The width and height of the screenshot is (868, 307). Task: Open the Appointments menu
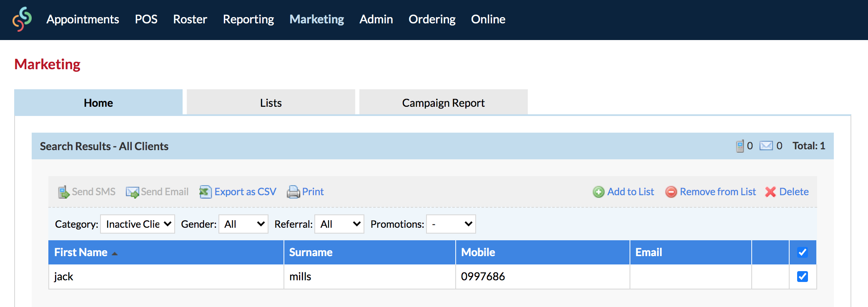pos(83,19)
